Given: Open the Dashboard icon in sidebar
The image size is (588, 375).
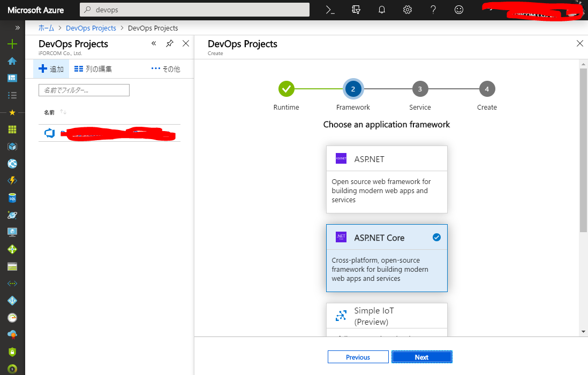Looking at the screenshot, I should click(x=12, y=78).
